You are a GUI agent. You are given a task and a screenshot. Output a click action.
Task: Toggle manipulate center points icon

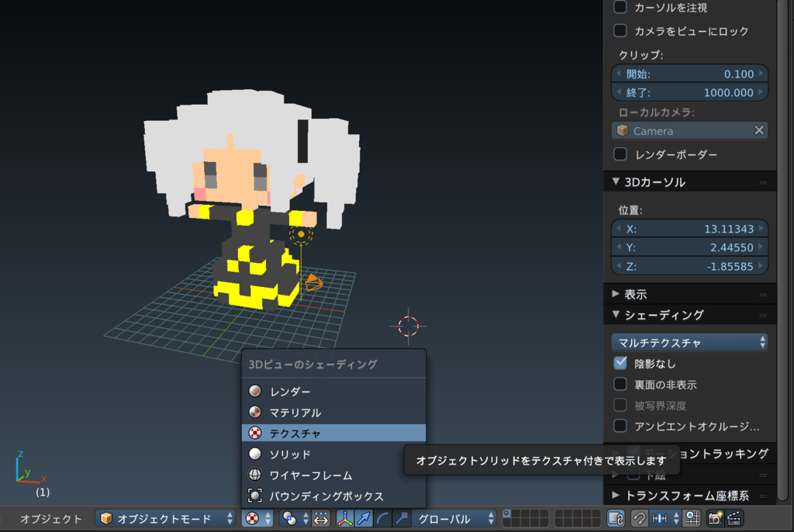tap(321, 518)
